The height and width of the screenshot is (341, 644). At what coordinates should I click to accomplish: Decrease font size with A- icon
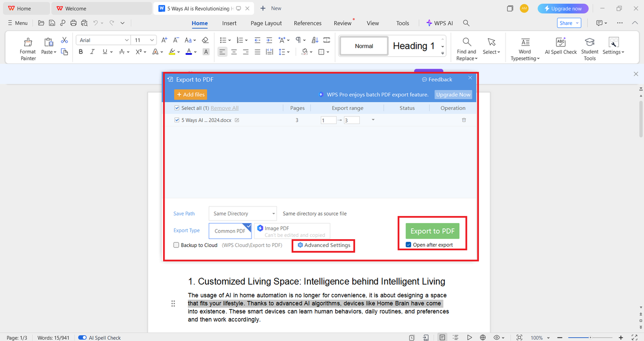tap(176, 40)
